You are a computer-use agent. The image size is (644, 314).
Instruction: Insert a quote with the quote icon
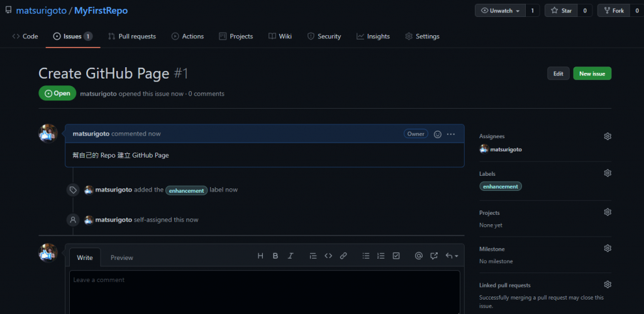313,256
